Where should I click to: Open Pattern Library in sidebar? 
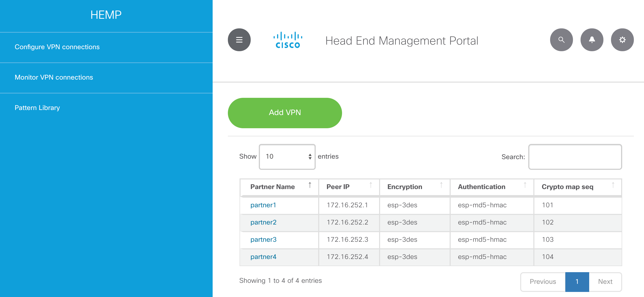37,108
